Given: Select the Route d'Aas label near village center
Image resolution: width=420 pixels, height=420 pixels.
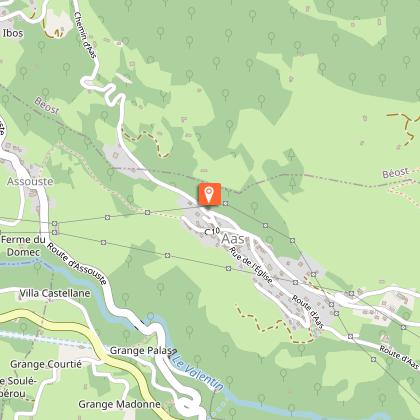Looking at the screenshot, I should 308,312.
